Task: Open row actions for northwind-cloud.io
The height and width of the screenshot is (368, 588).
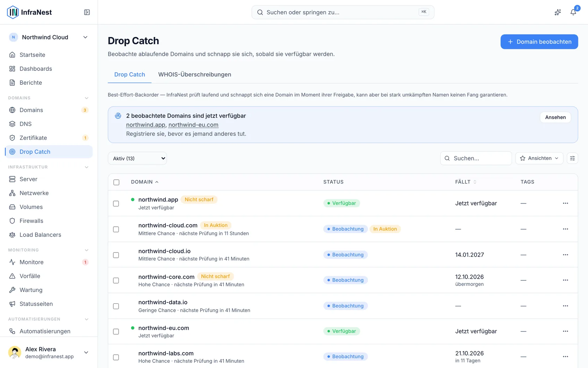Action: click(x=565, y=255)
